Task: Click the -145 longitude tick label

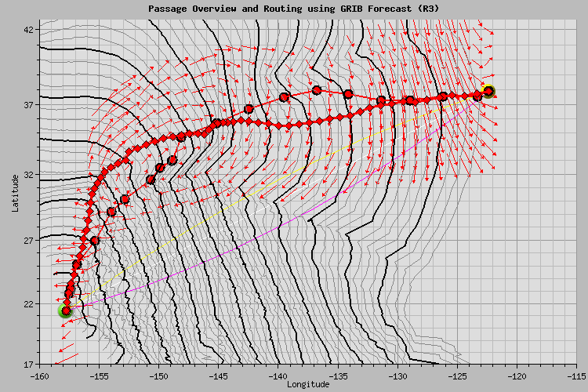Action: (219, 376)
